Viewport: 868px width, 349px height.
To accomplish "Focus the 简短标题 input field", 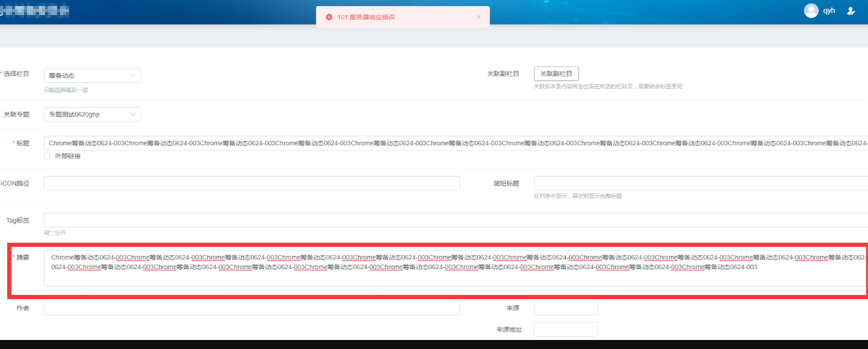I will point(701,183).
